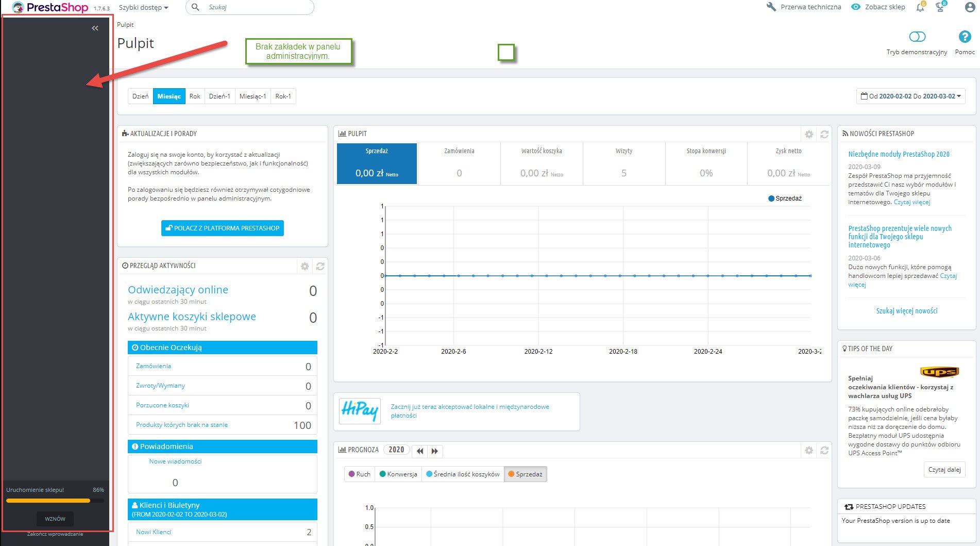The image size is (980, 546).
Task: Click forecast previous-year double arrow
Action: coord(420,451)
